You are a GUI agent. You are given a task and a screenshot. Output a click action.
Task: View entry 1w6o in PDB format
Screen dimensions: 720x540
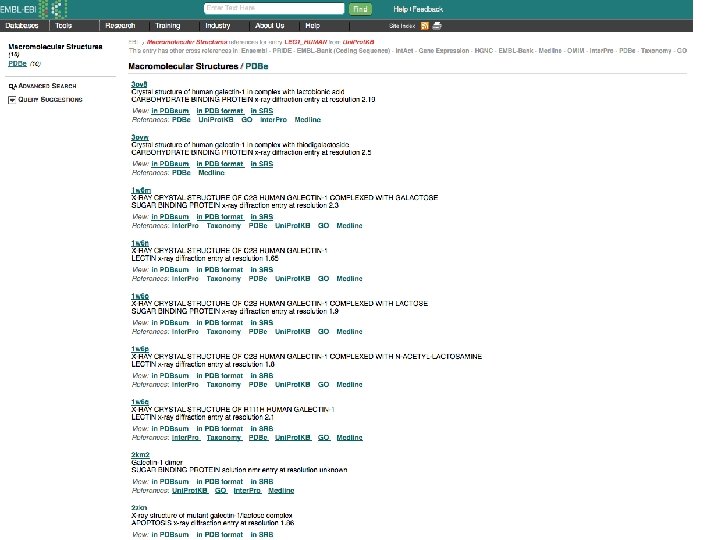[220, 322]
